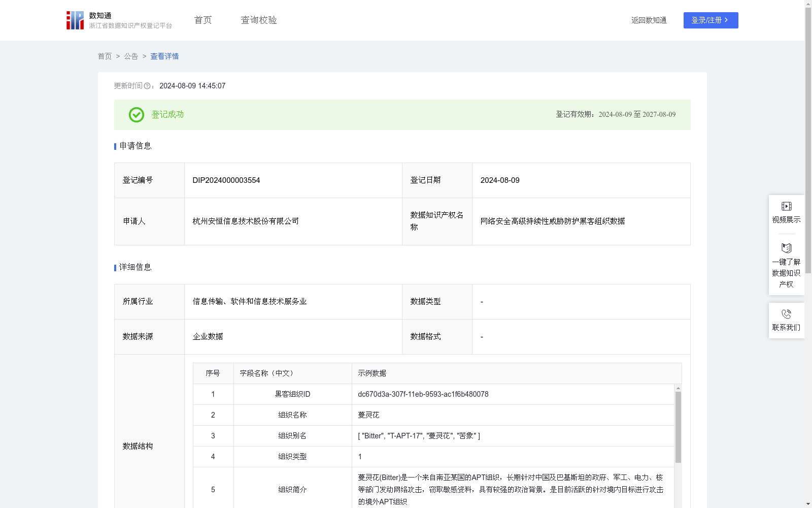Click 查看详情 breadcrumb item
The image size is (812, 508).
click(x=164, y=56)
